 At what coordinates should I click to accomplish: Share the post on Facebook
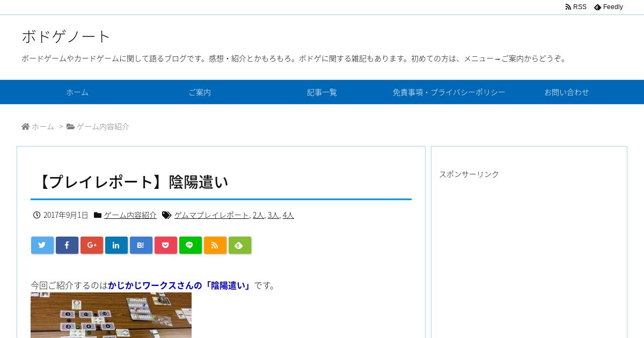coord(67,245)
